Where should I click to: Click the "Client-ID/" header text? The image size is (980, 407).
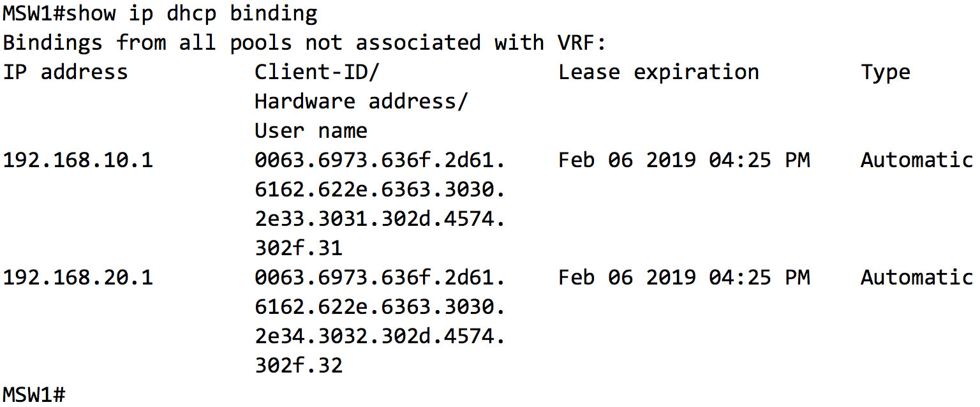pyautogui.click(x=316, y=72)
